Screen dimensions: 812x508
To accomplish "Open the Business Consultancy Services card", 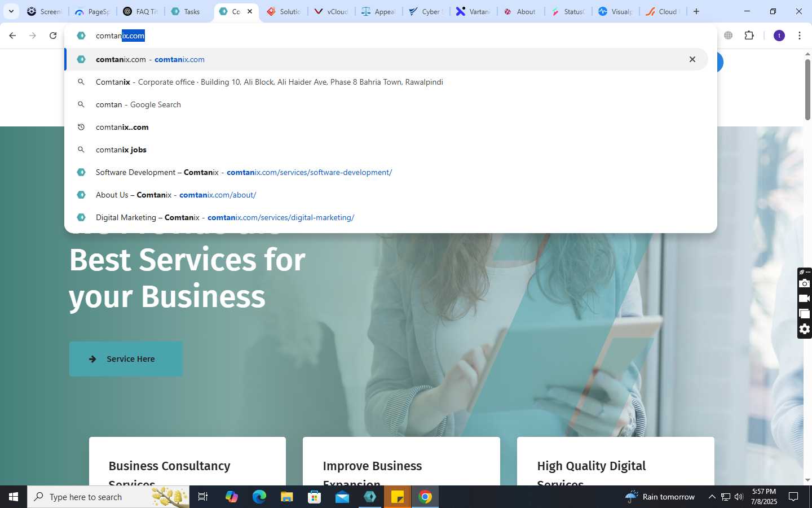I will coord(187,461).
